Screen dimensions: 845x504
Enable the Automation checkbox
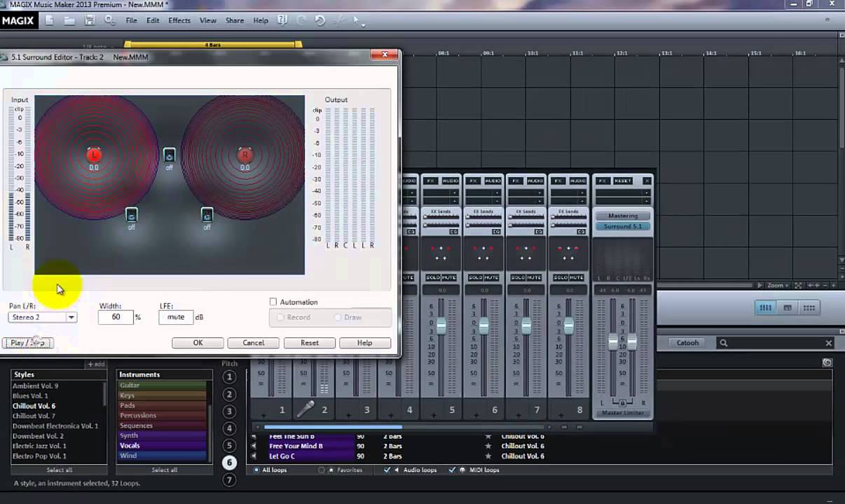[x=273, y=302]
